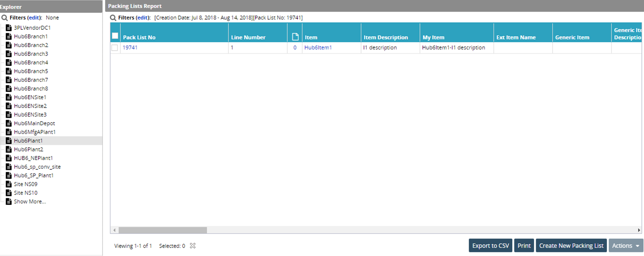Open the Hub6Item1 item link
The image size is (644, 256).
click(x=318, y=48)
